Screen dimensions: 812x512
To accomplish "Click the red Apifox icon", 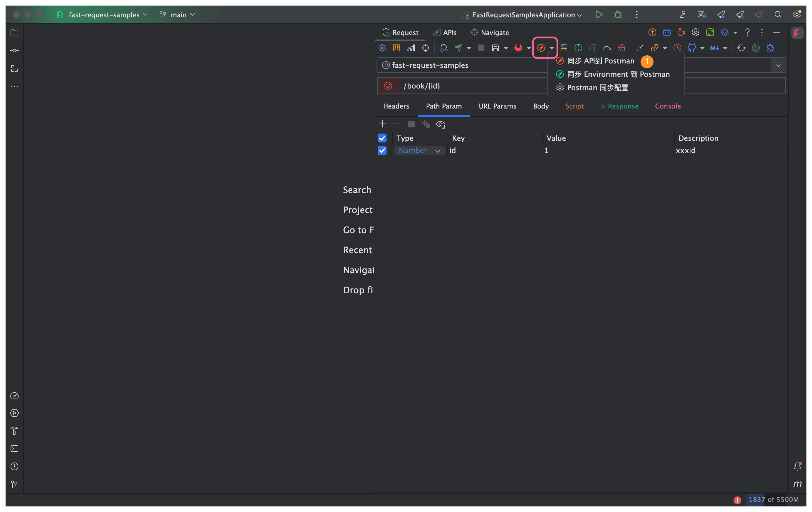I will tap(518, 48).
